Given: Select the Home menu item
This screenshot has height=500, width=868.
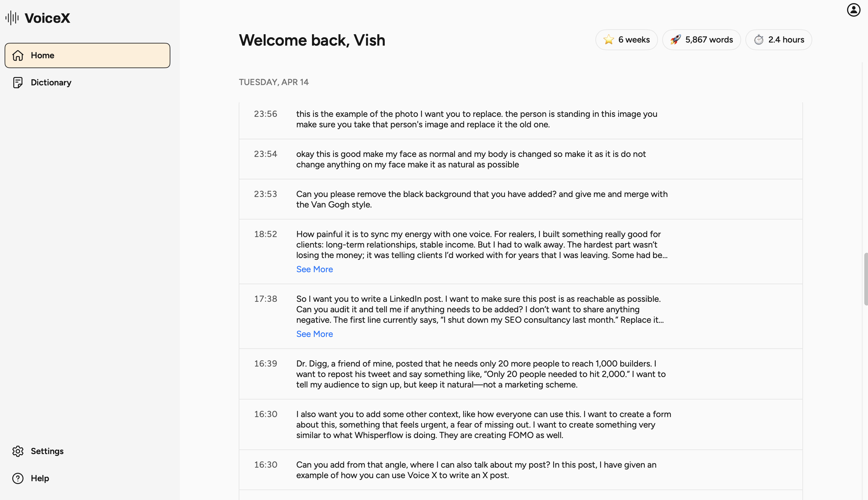Looking at the screenshot, I should [x=87, y=55].
